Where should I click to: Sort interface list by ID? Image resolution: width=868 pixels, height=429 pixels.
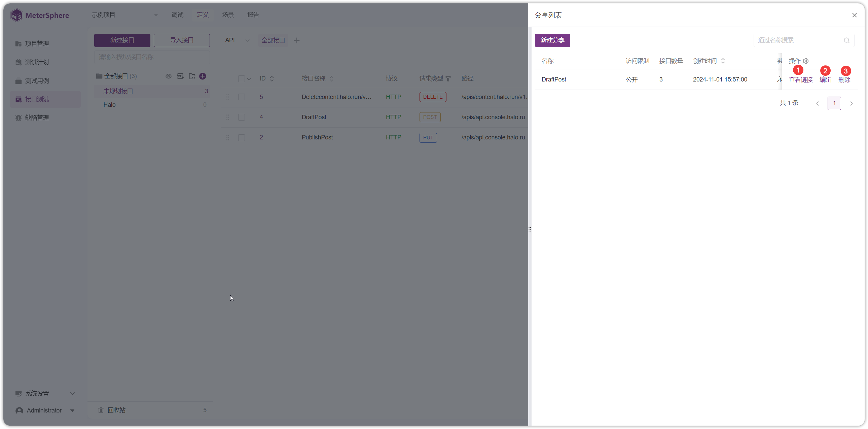[x=272, y=78]
